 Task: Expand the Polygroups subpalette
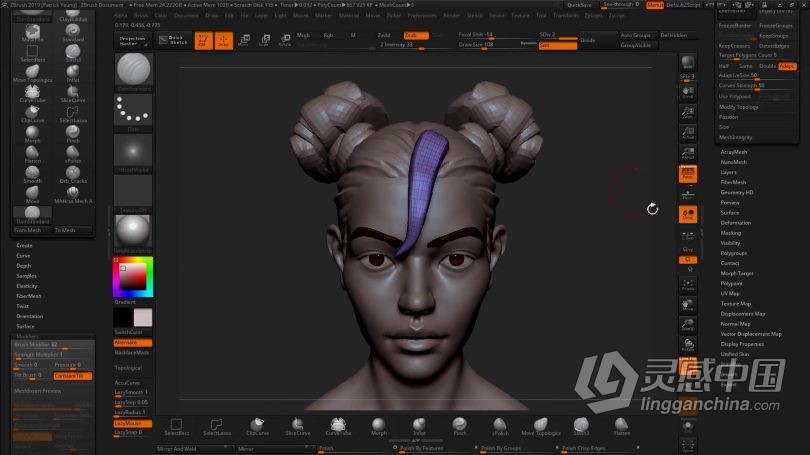(x=734, y=253)
